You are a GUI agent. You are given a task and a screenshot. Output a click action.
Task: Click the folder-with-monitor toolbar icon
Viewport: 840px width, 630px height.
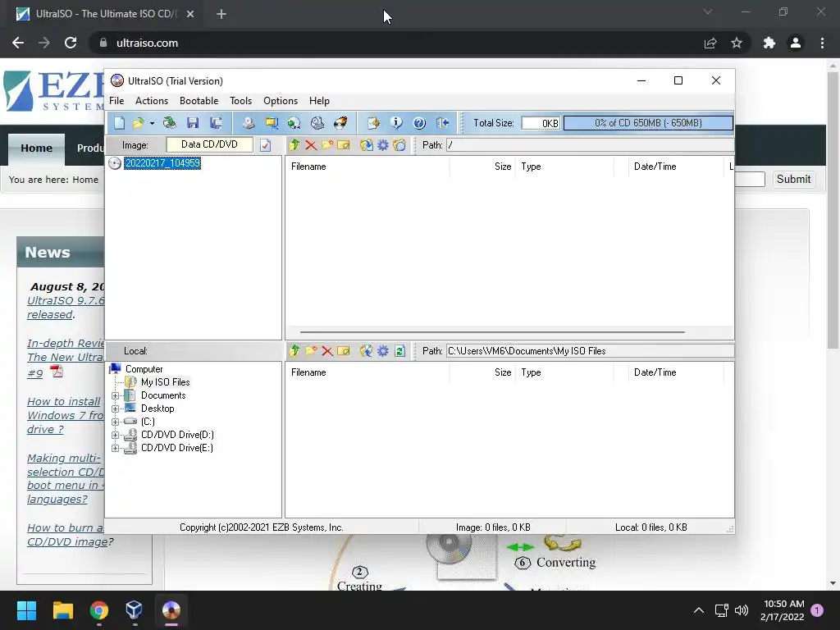tap(272, 123)
